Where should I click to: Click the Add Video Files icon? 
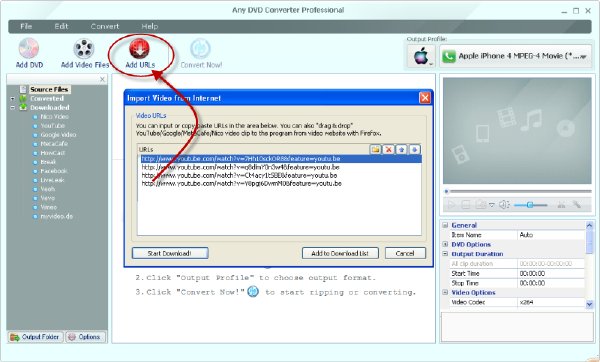click(x=84, y=49)
